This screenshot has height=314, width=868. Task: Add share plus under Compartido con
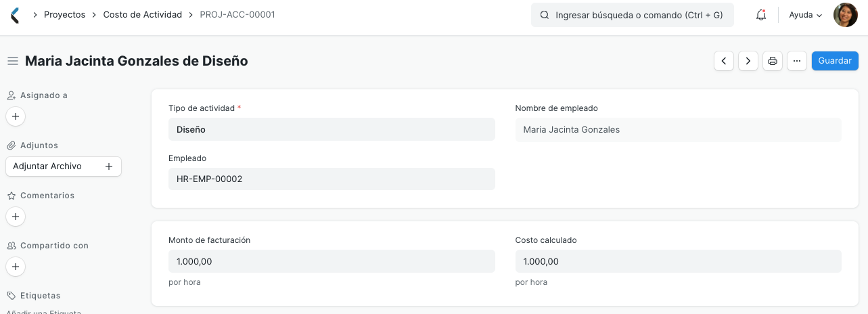click(x=16, y=267)
